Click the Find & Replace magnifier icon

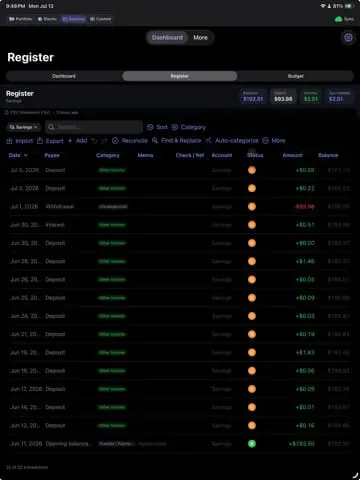[x=155, y=141]
